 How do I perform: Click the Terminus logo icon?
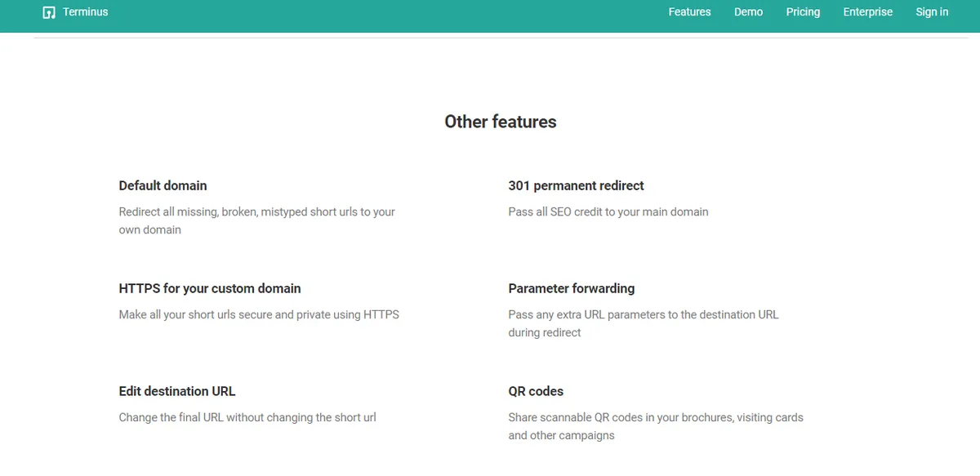(x=49, y=12)
